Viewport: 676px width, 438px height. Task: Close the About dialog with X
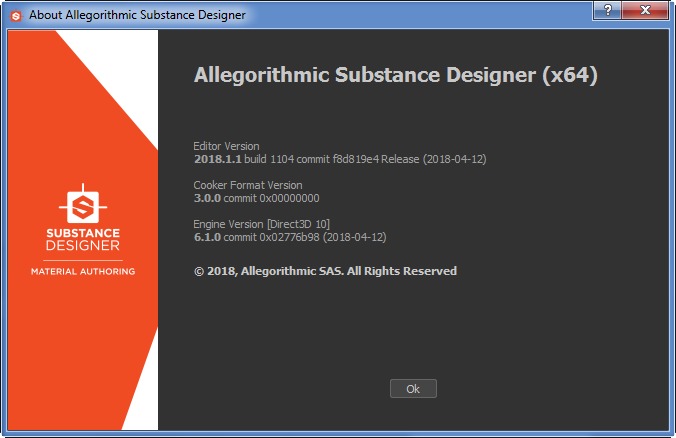click(x=645, y=10)
